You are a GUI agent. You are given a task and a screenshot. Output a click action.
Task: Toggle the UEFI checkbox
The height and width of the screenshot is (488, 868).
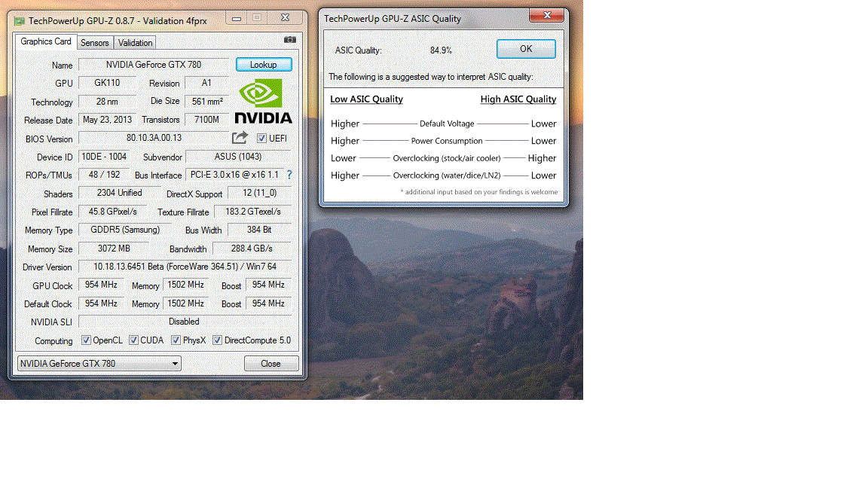[x=262, y=139]
